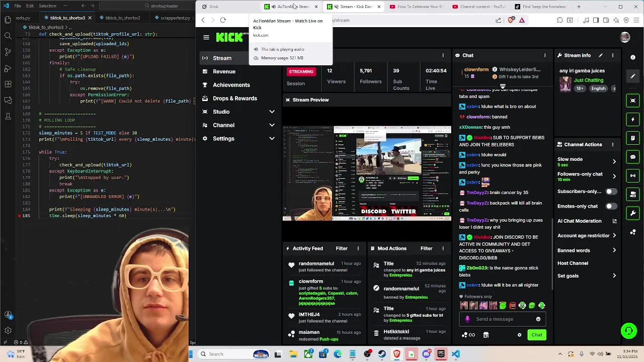The width and height of the screenshot is (644, 362).
Task: Toggle breakpoint on line 185
Action: tap(20, 216)
